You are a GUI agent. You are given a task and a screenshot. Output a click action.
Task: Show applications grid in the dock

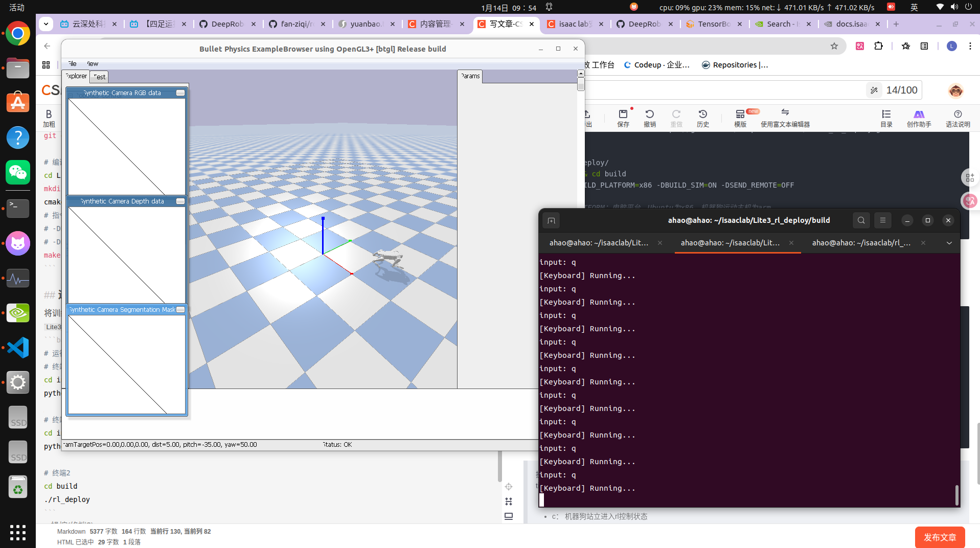[18, 532]
